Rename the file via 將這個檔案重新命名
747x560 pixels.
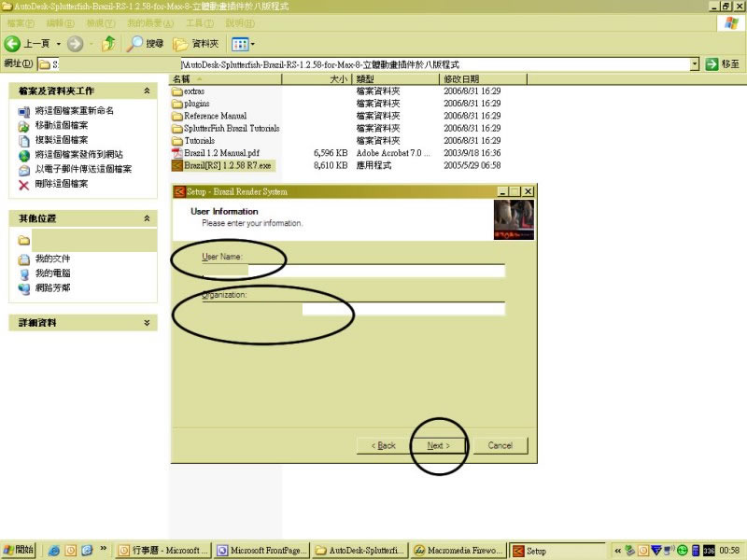point(74,110)
